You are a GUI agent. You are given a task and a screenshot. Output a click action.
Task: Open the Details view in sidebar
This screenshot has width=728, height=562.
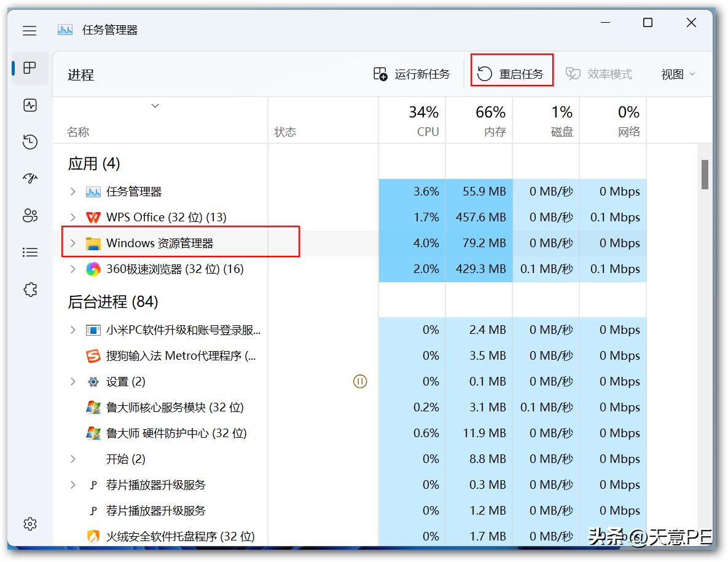pyautogui.click(x=29, y=252)
